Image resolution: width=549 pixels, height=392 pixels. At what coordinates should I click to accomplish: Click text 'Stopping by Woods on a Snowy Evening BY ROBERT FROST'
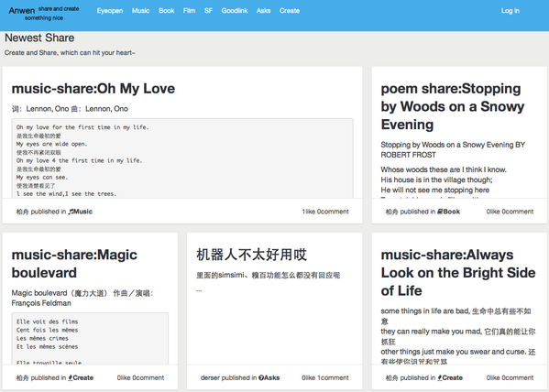453,150
